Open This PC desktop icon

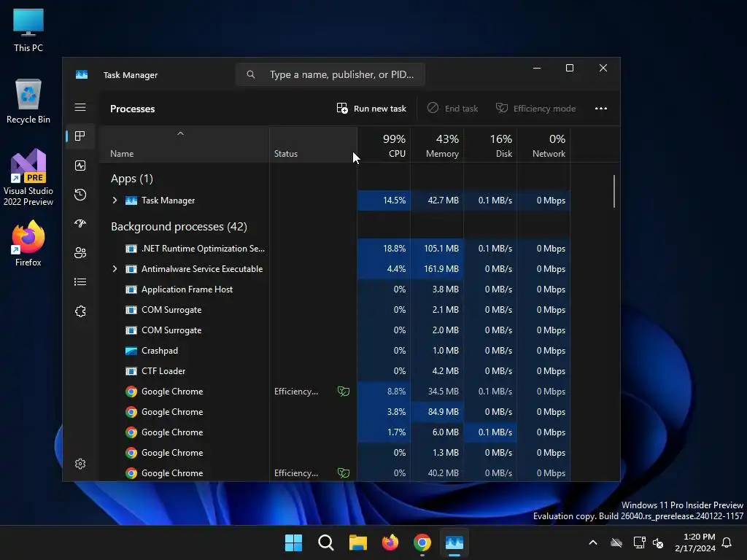[28, 29]
